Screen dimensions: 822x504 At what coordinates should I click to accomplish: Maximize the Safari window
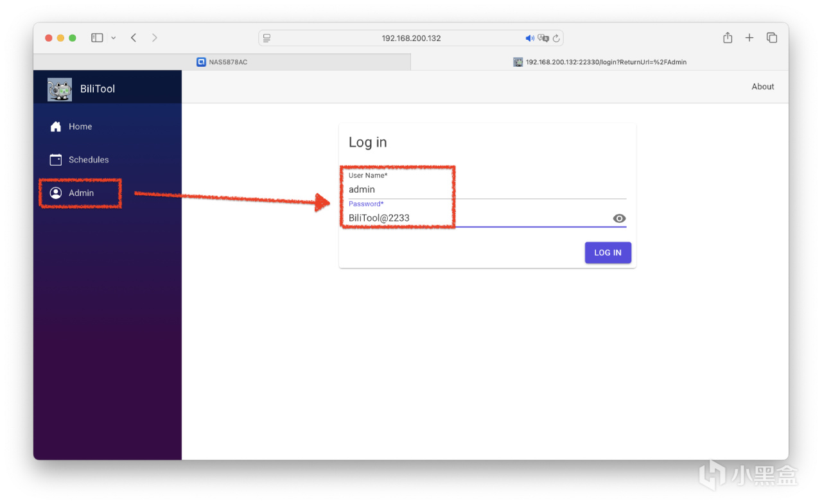point(73,38)
